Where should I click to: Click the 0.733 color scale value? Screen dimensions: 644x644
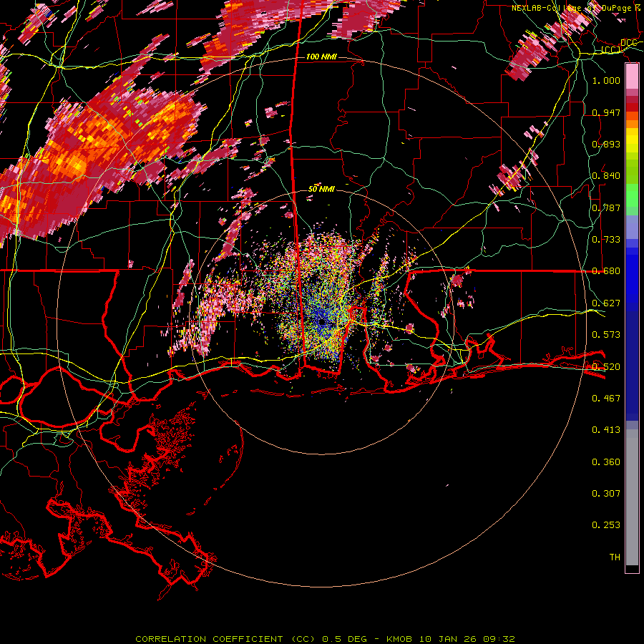606,240
